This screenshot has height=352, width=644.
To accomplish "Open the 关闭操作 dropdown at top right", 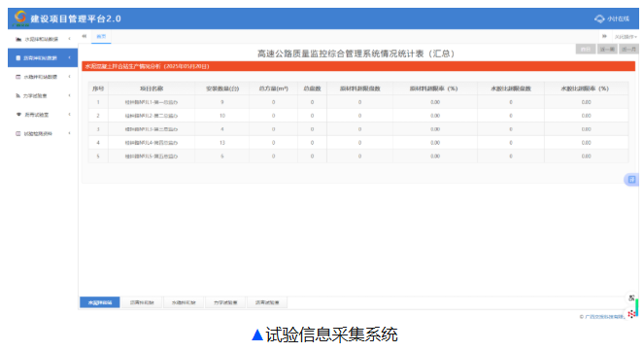I will coord(626,37).
